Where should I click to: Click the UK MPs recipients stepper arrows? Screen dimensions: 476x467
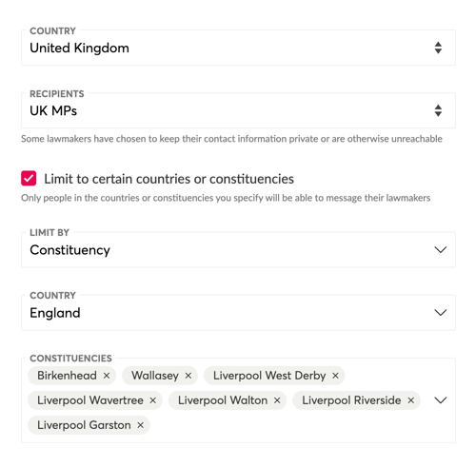(x=438, y=110)
